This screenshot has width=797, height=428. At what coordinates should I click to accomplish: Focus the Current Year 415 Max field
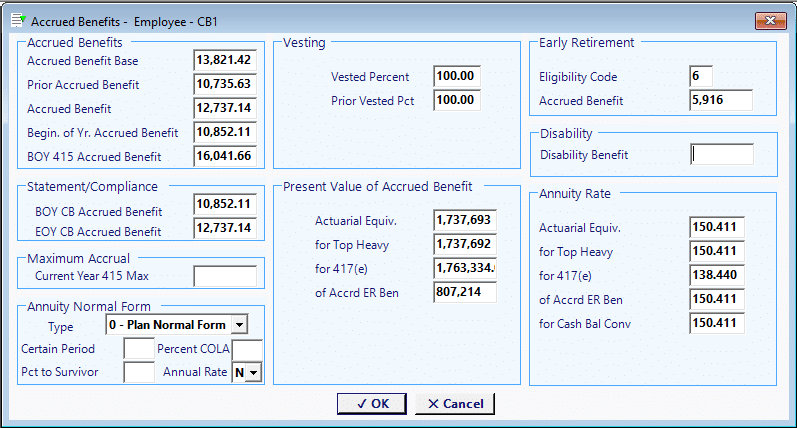[x=225, y=276]
